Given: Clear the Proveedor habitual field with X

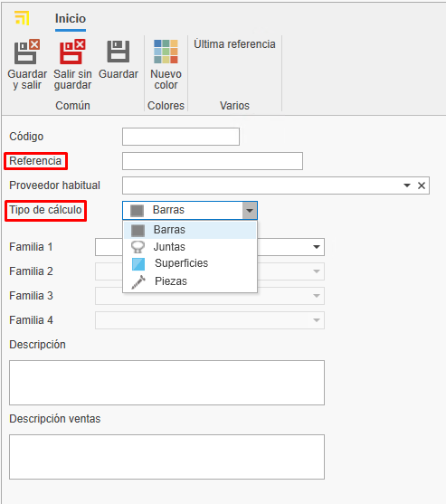Looking at the screenshot, I should (422, 185).
